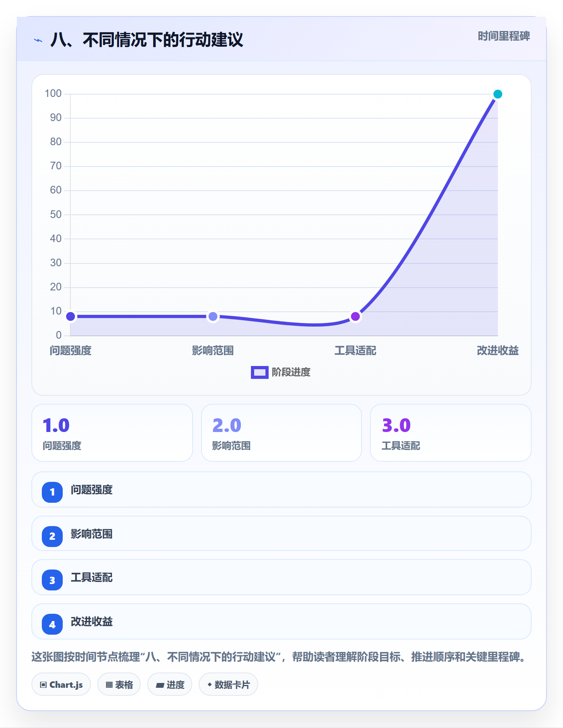Click the 改进收益 x-axis label of the chart
563x728 pixels.
pyautogui.click(x=497, y=351)
